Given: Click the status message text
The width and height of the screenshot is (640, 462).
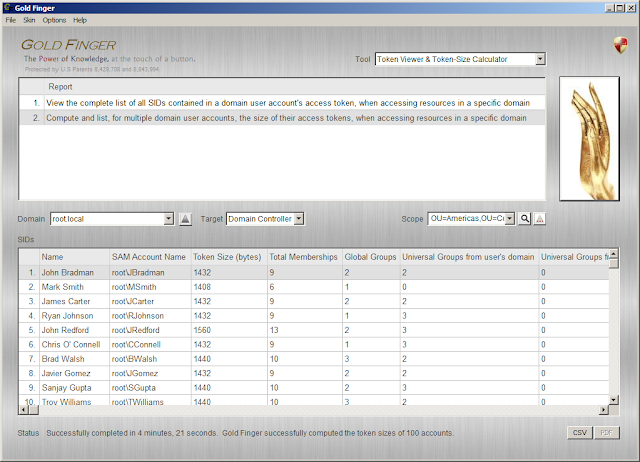Looking at the screenshot, I should pyautogui.click(x=250, y=433).
